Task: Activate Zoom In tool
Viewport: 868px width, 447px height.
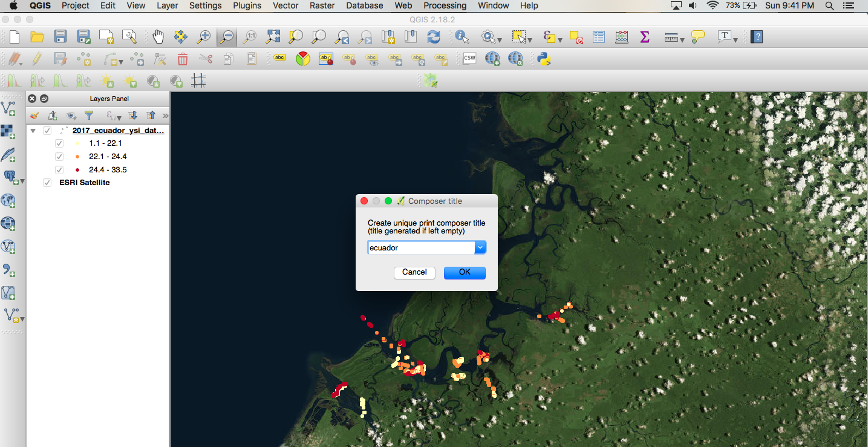Action: [204, 36]
